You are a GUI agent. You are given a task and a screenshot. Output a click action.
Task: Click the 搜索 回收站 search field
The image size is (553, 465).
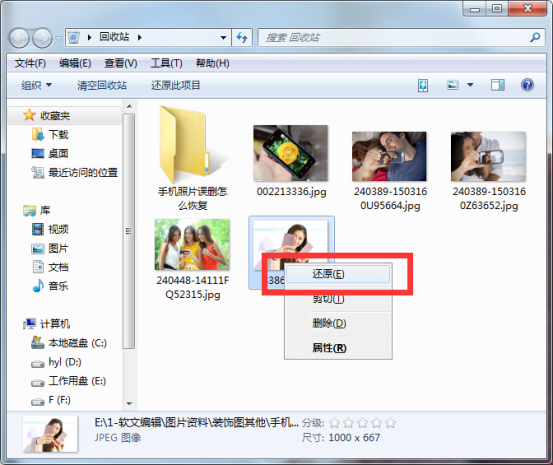tap(393, 37)
